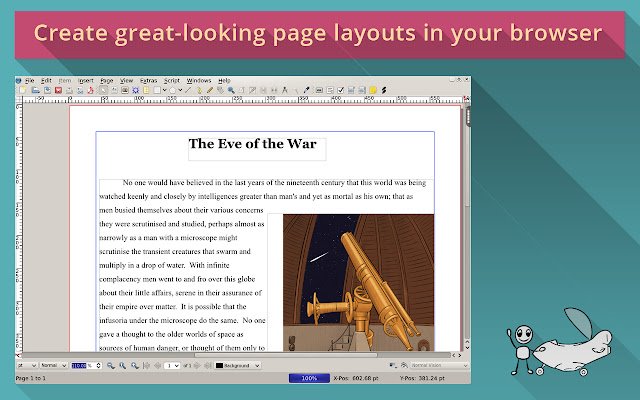The image size is (640, 400).
Task: Select the Freehand Line pencil tool
Action: coord(210,90)
